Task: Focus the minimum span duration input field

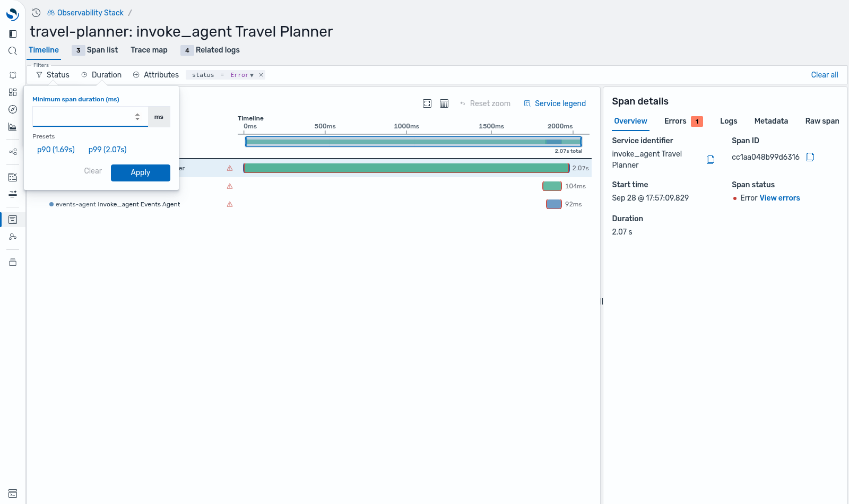Action: [83, 117]
